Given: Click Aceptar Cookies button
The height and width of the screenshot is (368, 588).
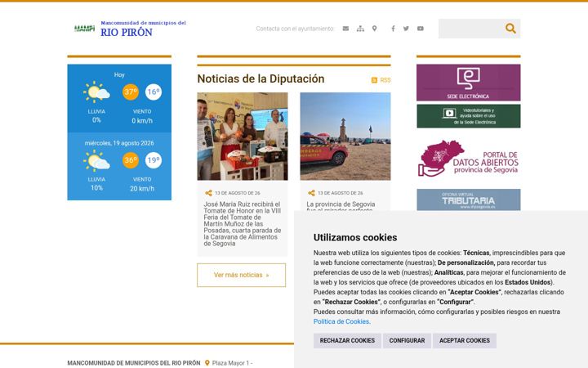Looking at the screenshot, I should (x=465, y=340).
